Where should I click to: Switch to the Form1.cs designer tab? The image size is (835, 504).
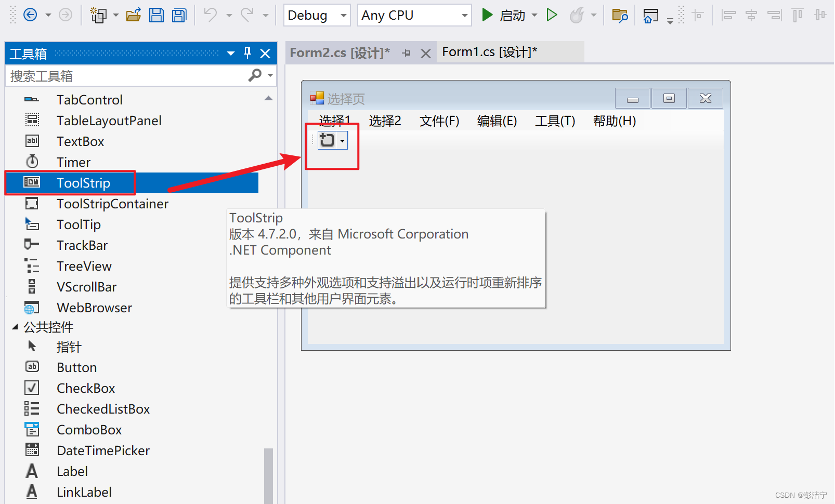[x=489, y=51]
